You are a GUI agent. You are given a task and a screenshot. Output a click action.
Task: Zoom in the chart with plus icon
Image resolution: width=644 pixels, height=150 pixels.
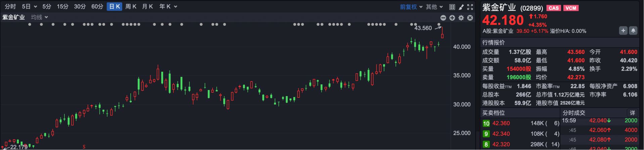click(452, 18)
